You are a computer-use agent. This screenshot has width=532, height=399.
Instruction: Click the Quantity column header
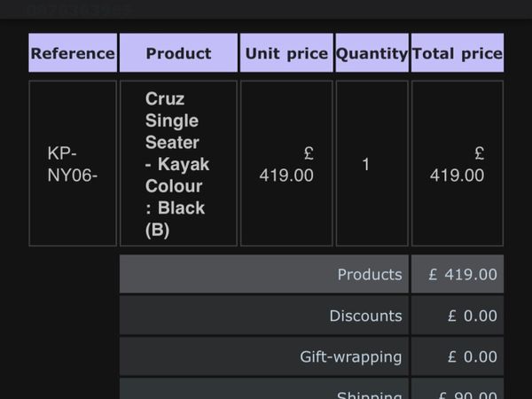coord(372,52)
